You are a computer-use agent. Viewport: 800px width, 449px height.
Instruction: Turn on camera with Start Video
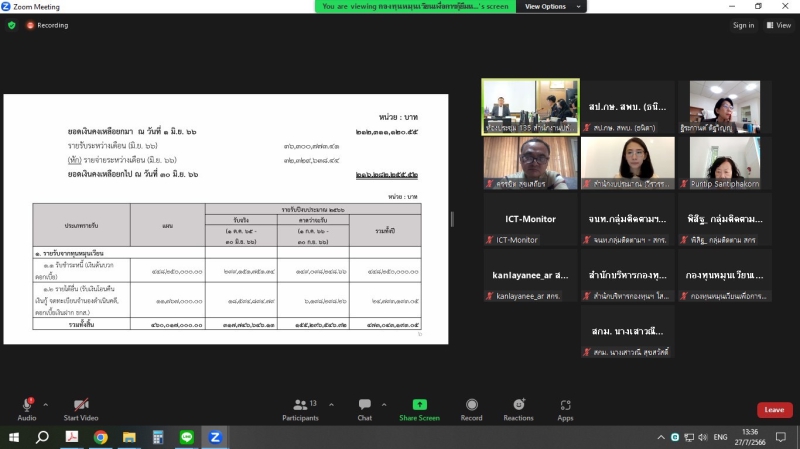coord(81,410)
